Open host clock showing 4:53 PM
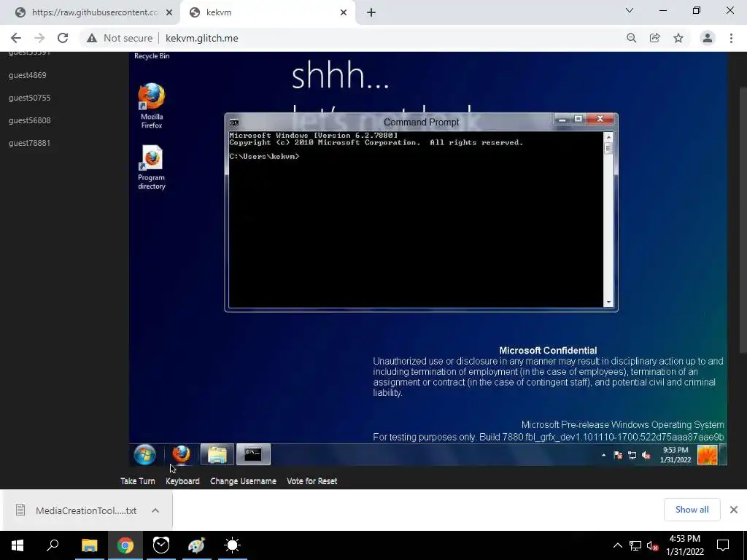This screenshot has width=747, height=560. [685, 545]
